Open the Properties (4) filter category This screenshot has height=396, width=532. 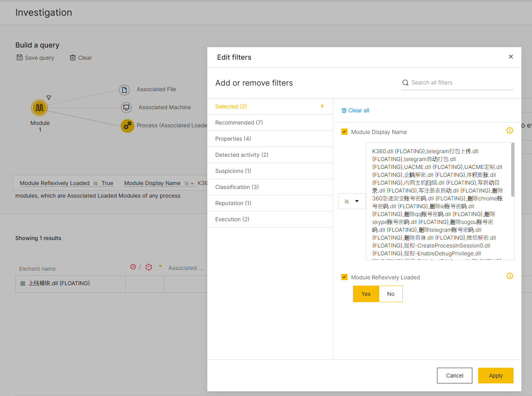[270, 139]
